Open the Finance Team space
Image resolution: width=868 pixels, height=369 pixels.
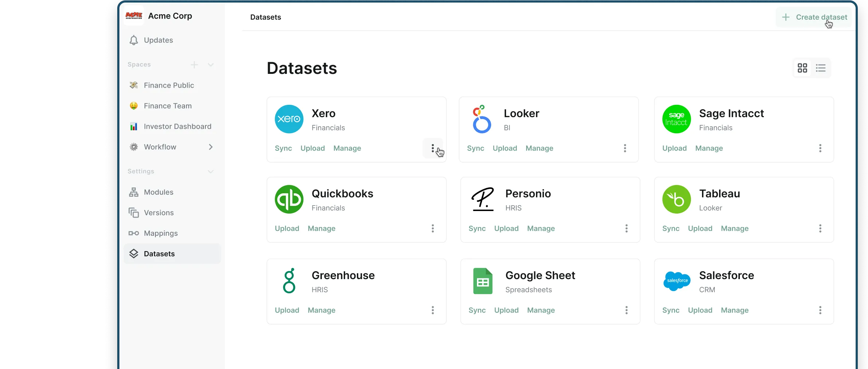pos(172,106)
